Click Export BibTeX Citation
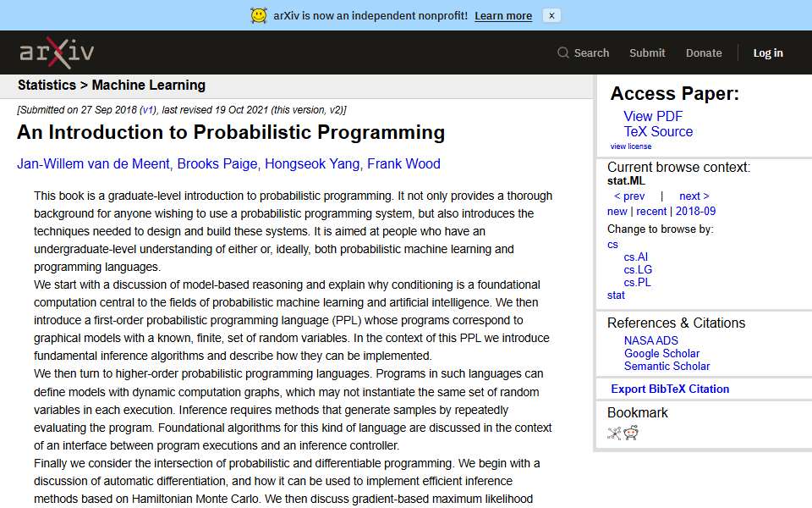812x508 pixels. point(670,389)
